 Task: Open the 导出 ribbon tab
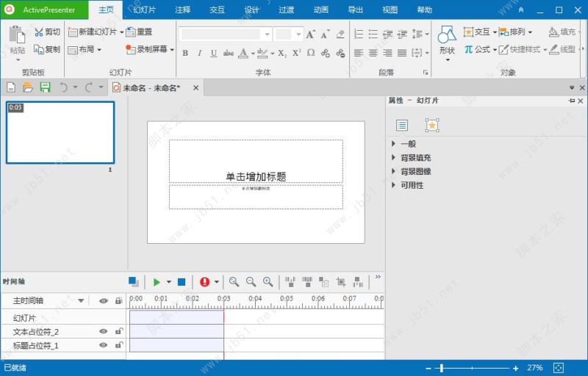pyautogui.click(x=355, y=10)
